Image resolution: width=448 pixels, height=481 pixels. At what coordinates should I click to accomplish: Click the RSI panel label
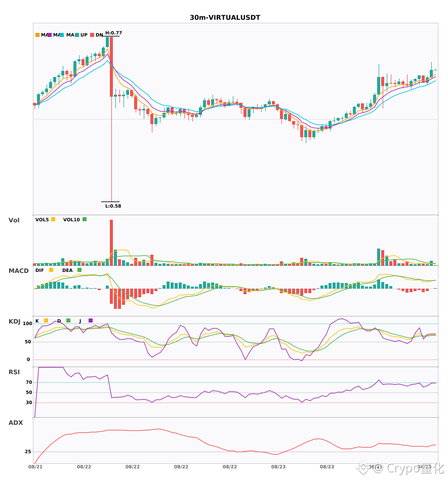(x=14, y=372)
